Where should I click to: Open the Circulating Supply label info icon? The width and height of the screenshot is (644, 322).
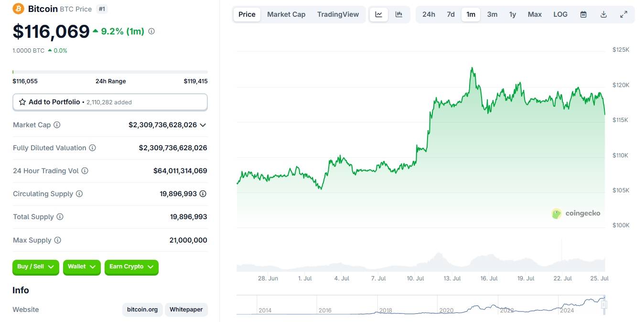79,194
